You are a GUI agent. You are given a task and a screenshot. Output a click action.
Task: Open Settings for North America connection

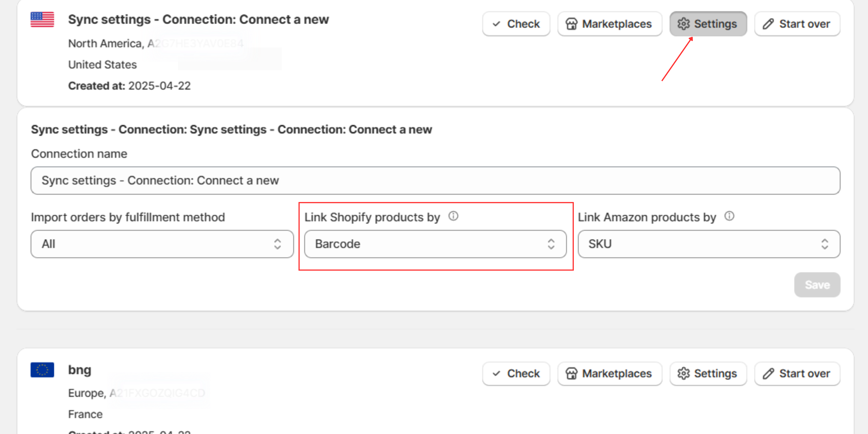pyautogui.click(x=708, y=24)
